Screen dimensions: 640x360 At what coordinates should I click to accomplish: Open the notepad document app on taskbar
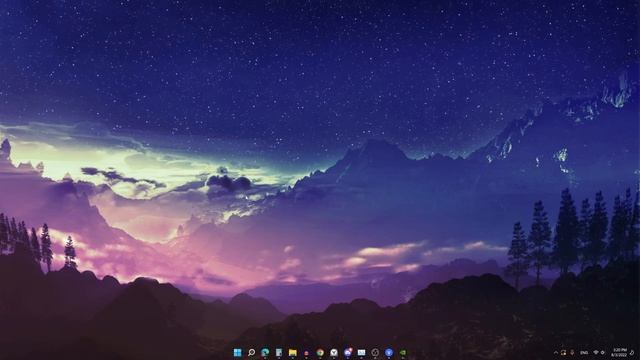tap(279, 352)
